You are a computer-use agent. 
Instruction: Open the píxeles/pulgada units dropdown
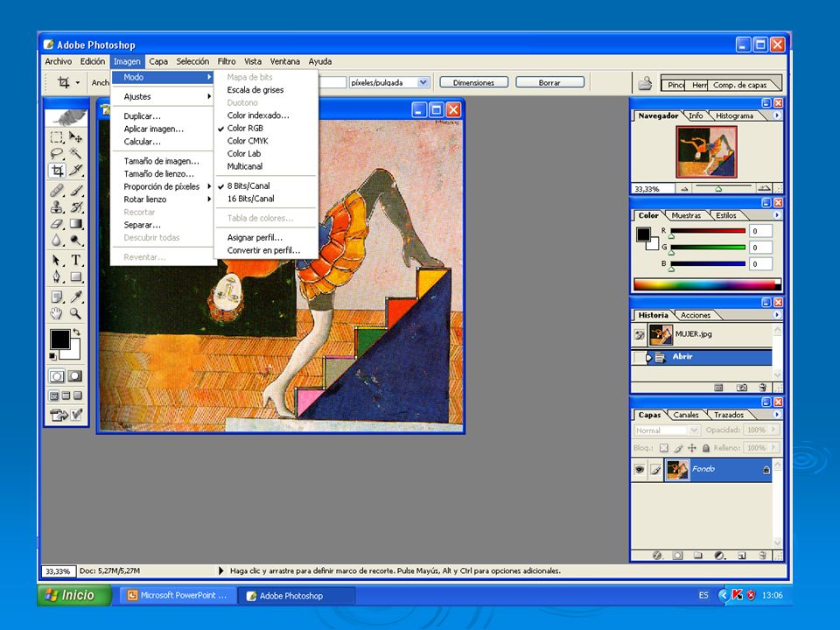(x=423, y=82)
